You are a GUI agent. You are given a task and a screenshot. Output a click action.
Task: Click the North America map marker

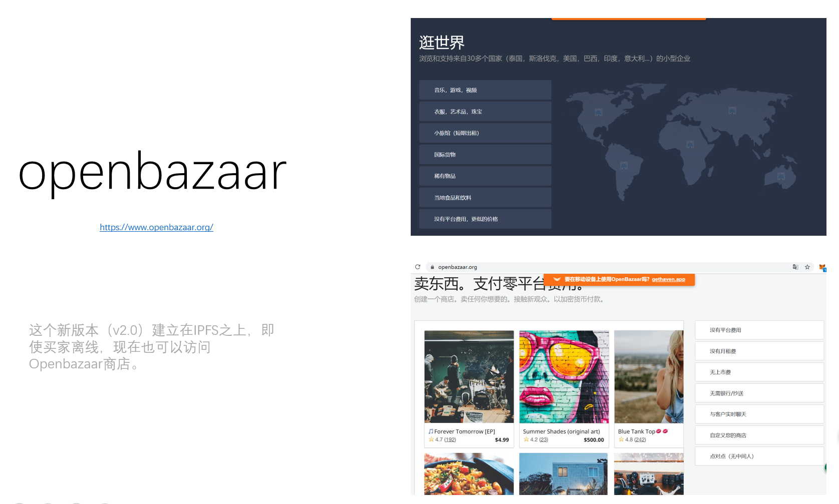(x=599, y=113)
